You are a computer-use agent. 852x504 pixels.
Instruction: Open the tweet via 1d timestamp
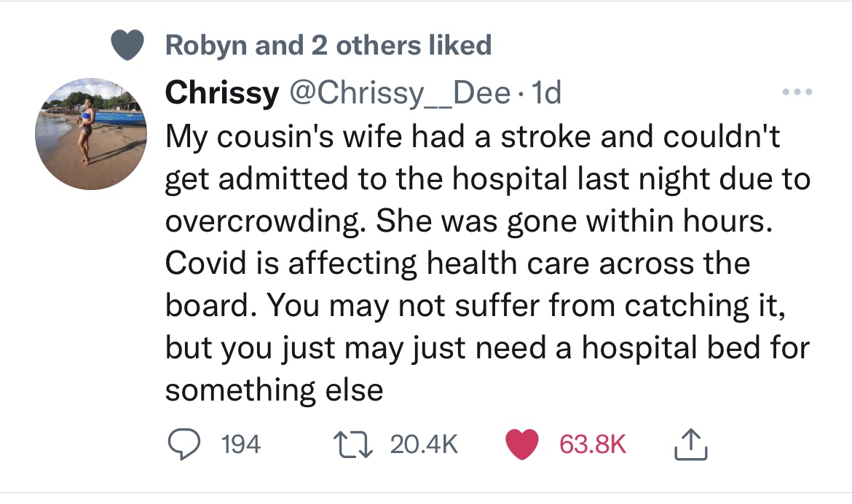(x=547, y=93)
